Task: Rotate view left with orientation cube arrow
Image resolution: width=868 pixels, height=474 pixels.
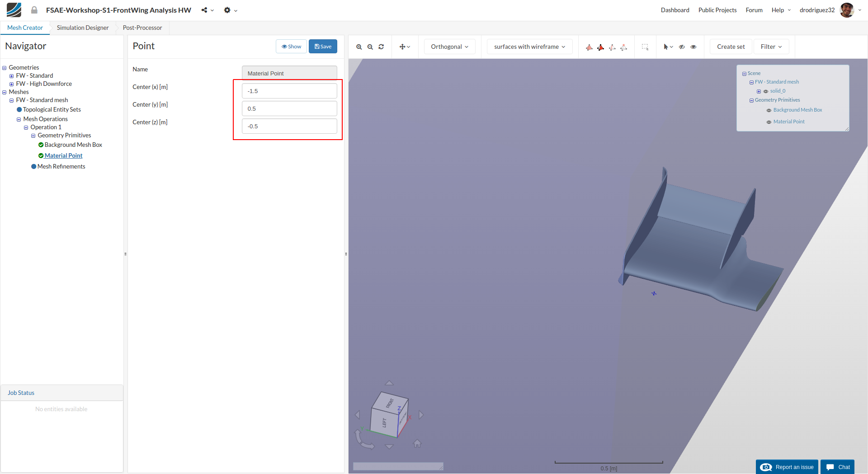Action: [358, 414]
